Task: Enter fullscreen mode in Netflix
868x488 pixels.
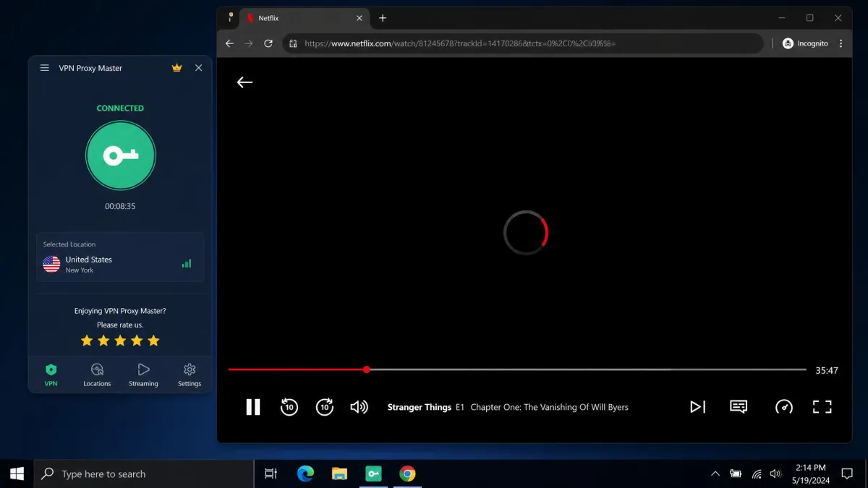Action: click(x=822, y=407)
